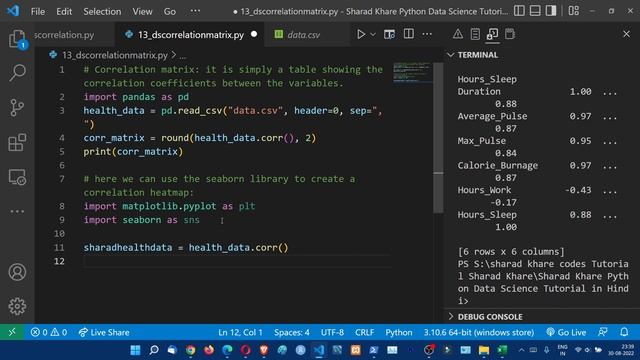Open the Manage gear icon

pyautogui.click(x=17, y=306)
